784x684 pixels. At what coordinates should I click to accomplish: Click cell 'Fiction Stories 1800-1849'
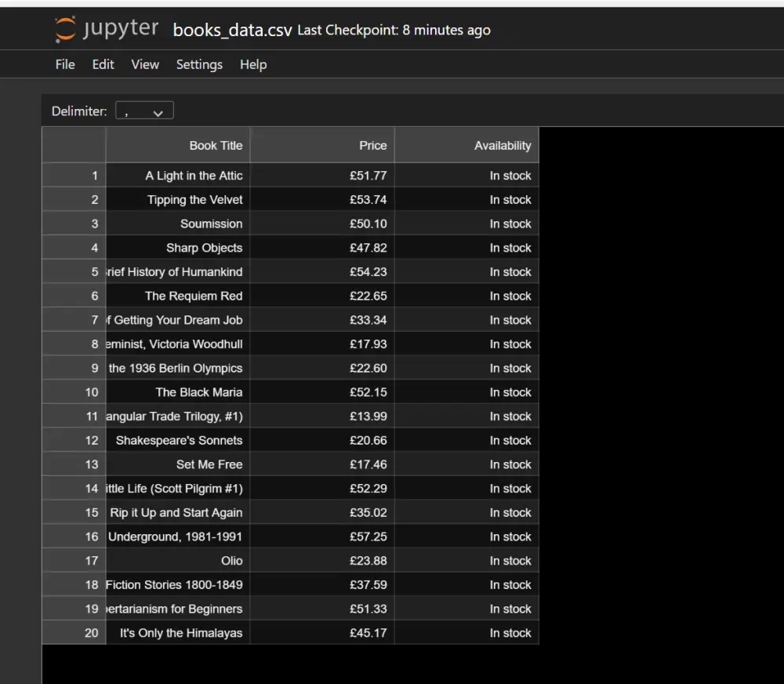tap(178, 584)
